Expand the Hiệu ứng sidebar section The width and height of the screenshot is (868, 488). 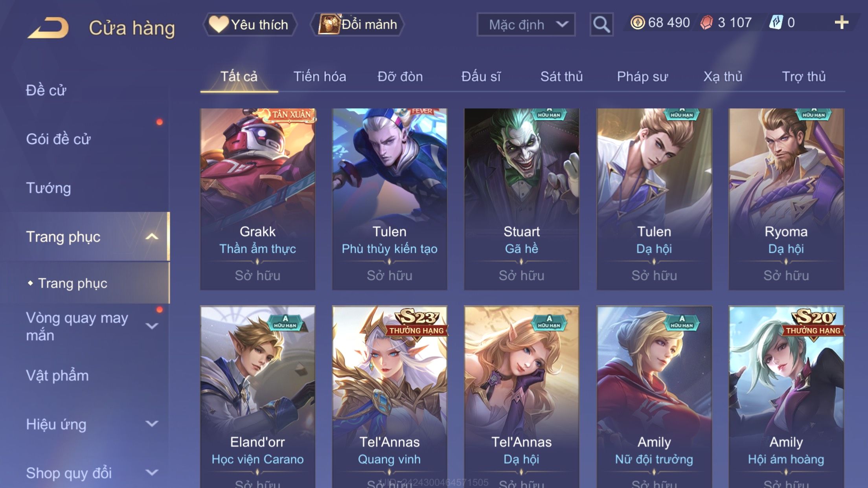152,424
